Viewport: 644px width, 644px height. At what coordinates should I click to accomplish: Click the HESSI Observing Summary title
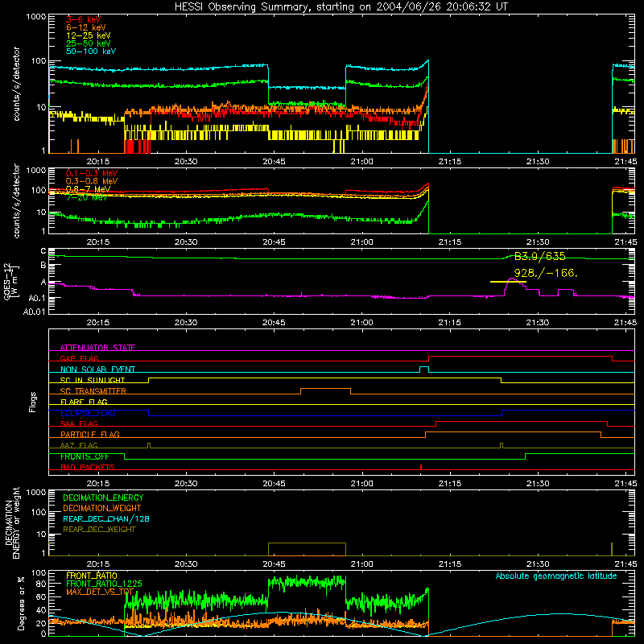341,7
